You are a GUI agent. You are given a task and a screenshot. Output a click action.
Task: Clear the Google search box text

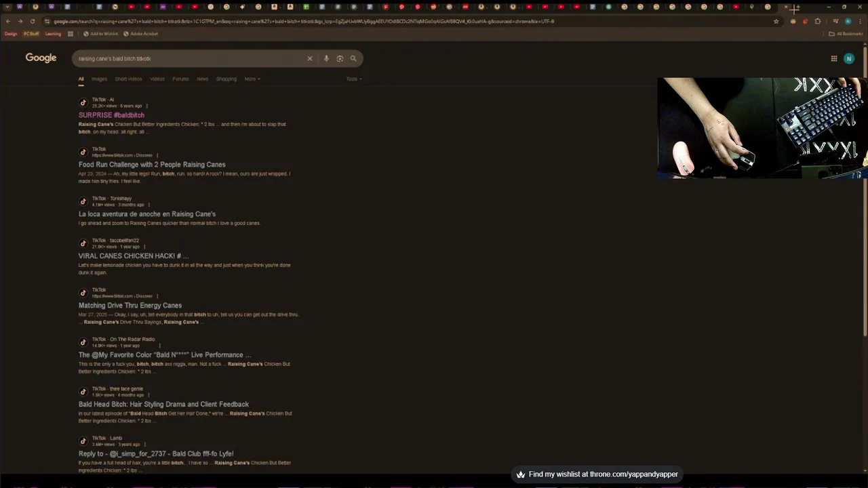310,58
